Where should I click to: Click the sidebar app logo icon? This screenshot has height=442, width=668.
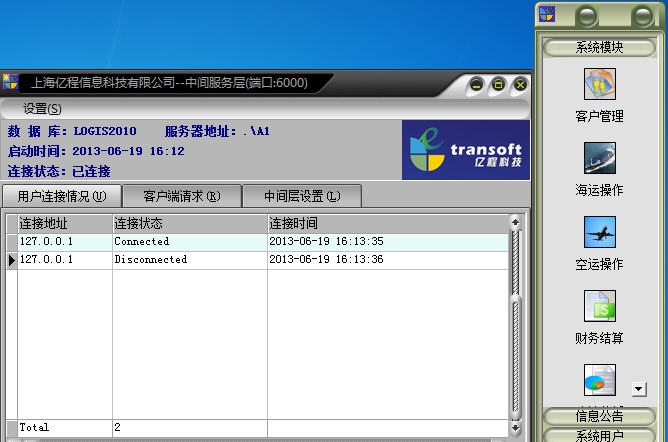coord(547,14)
